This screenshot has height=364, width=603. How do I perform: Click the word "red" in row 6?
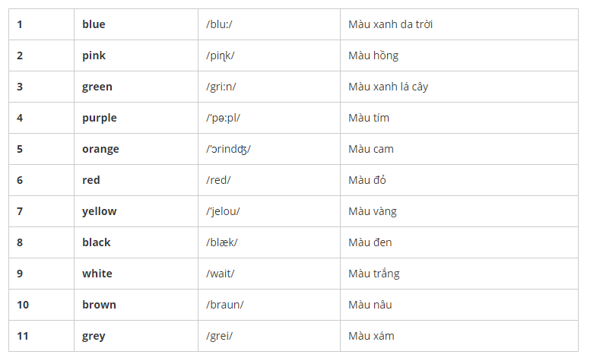pos(91,180)
